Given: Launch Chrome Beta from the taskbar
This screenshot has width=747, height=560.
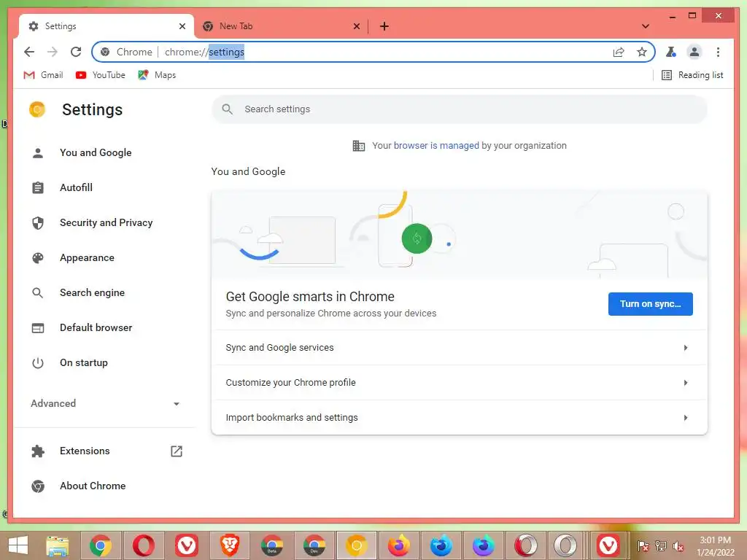Looking at the screenshot, I should click(272, 545).
